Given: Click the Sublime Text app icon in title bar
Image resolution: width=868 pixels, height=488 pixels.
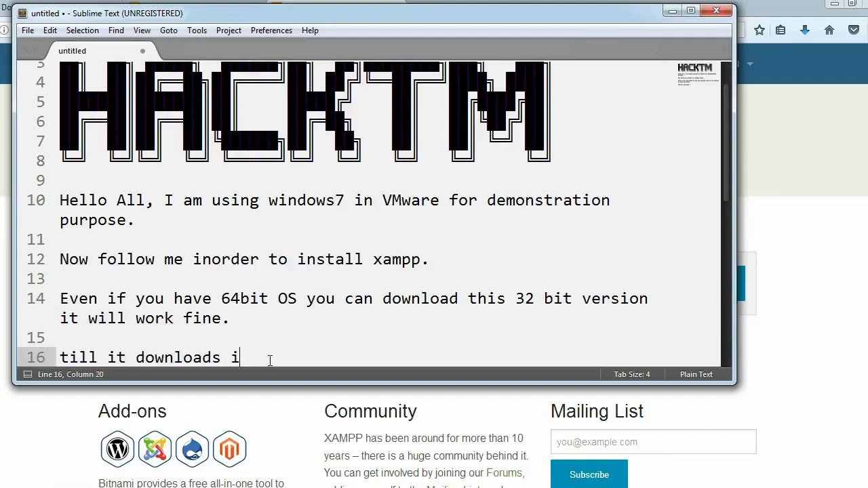Looking at the screenshot, I should (x=22, y=13).
